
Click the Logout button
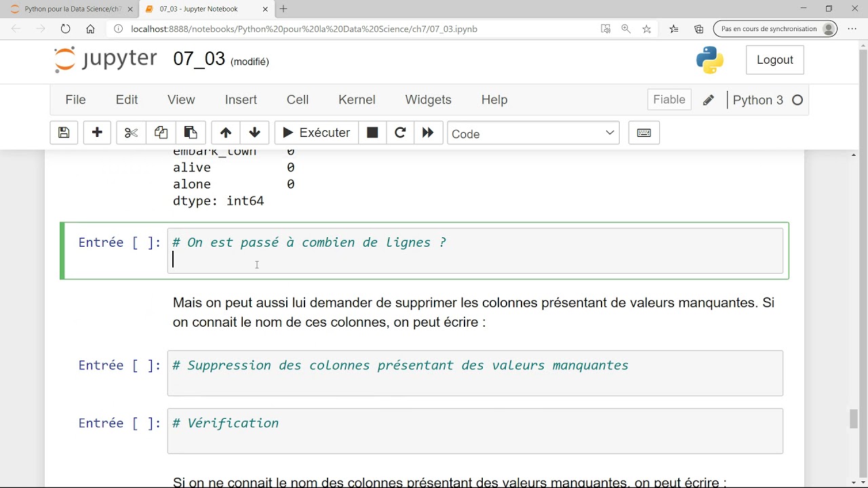pos(775,60)
